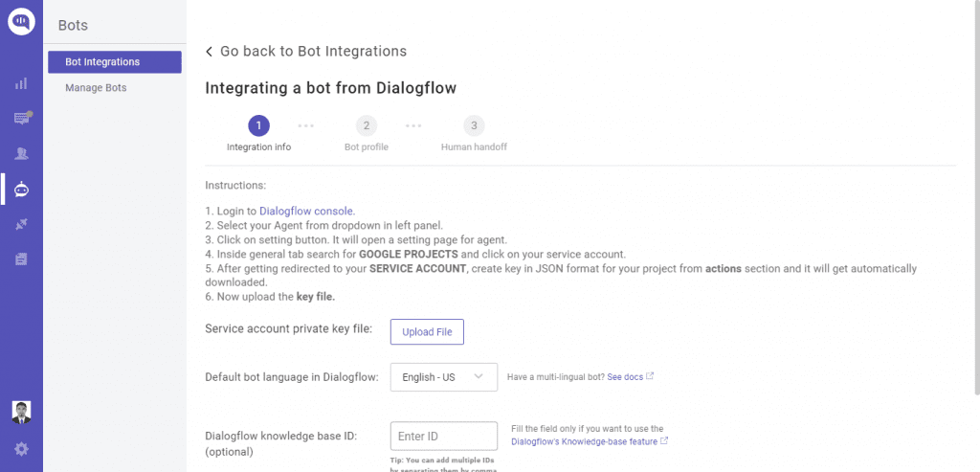Click 'Service account private key file:' label

[289, 328]
